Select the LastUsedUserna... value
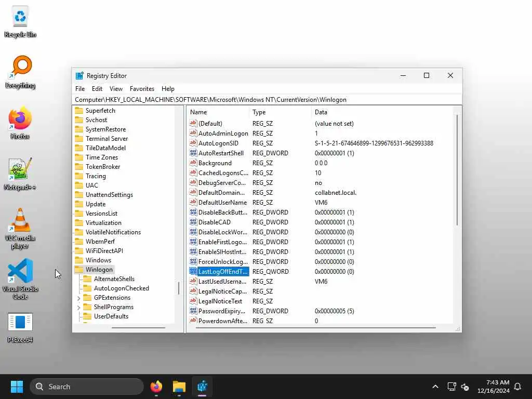The width and height of the screenshot is (532, 399). coord(222,281)
